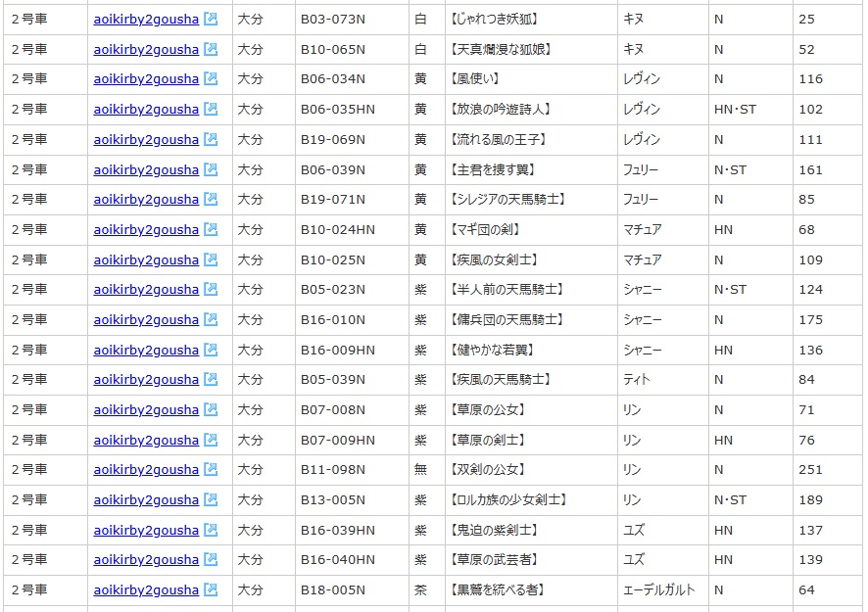The image size is (868, 612).
Task: Select the card name 【マギ団の剣】
Action: pos(486,229)
